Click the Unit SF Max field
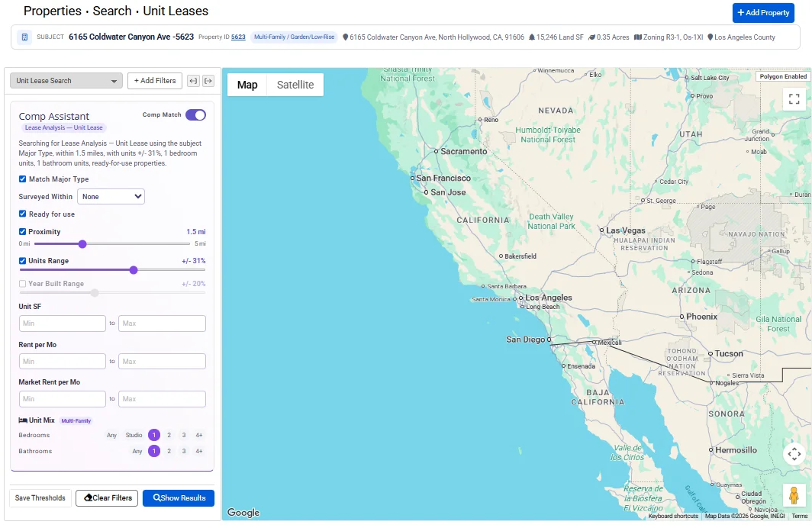Screen dimensions: 812x528 162,324
